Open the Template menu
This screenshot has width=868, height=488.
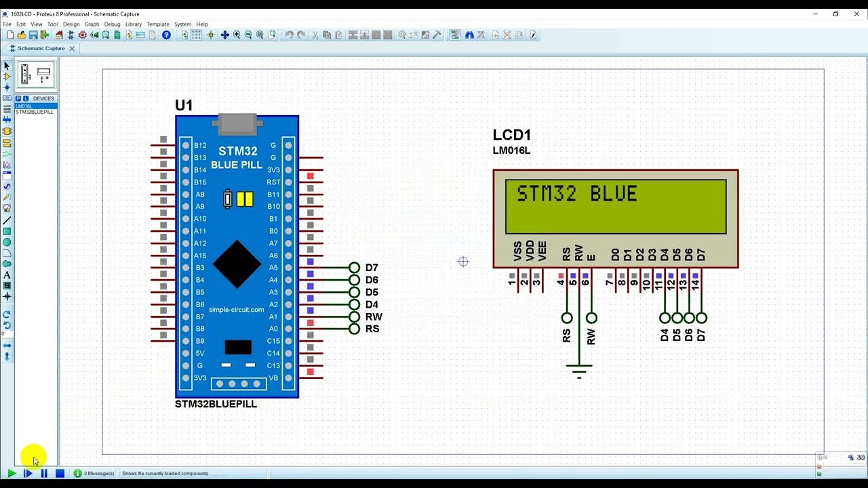point(158,24)
